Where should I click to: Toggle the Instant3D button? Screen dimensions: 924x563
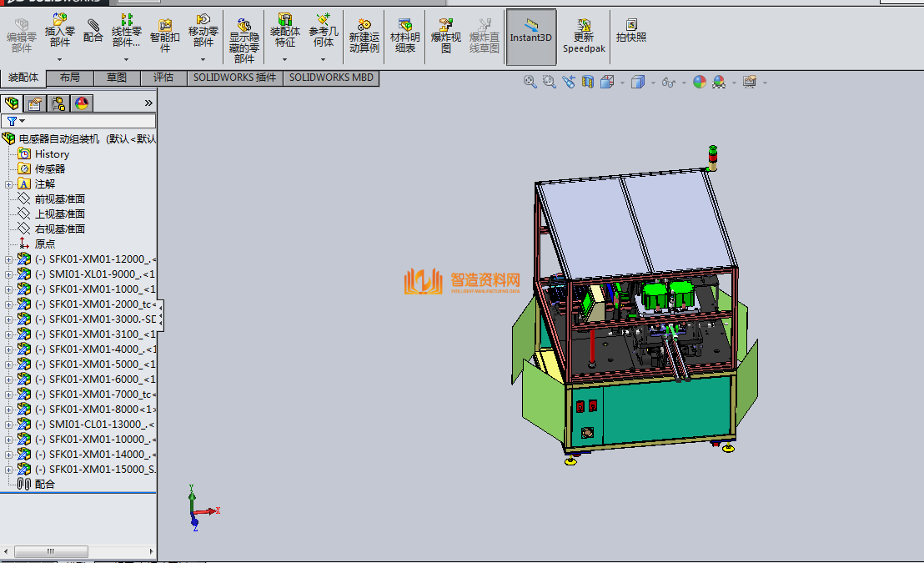pyautogui.click(x=531, y=35)
